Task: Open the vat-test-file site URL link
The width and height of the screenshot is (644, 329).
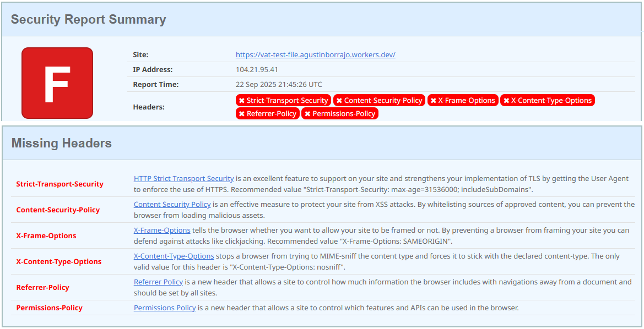Action: point(315,54)
